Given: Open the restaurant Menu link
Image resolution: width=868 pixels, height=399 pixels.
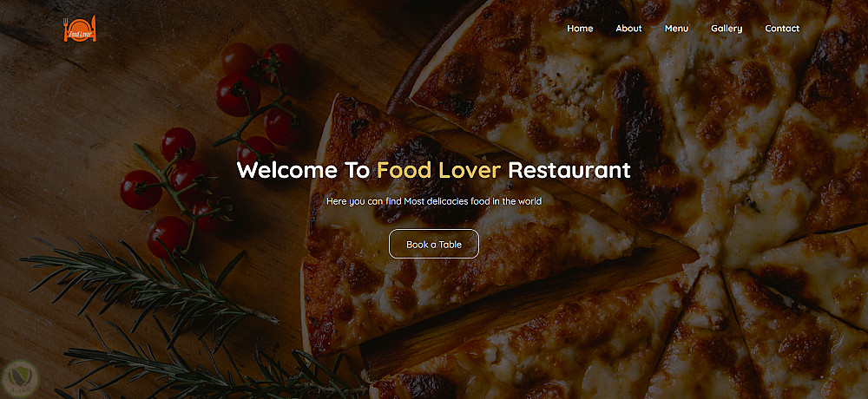Looking at the screenshot, I should coord(676,29).
